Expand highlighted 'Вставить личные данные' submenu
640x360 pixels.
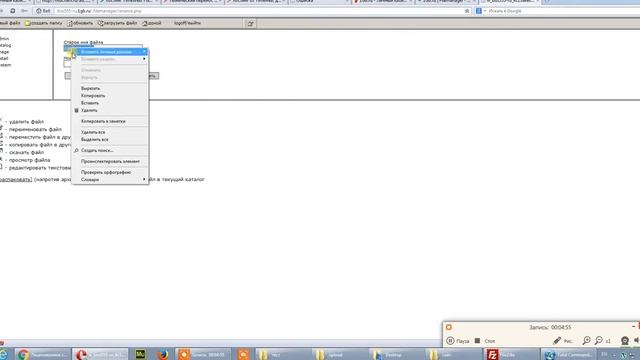pos(110,52)
